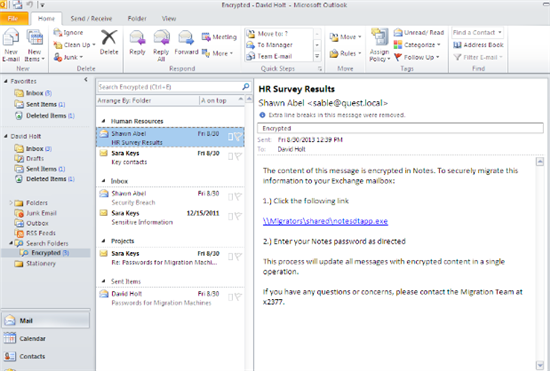This screenshot has height=371, width=550.
Task: Flag the 'Key contacts' message
Action: point(239,156)
